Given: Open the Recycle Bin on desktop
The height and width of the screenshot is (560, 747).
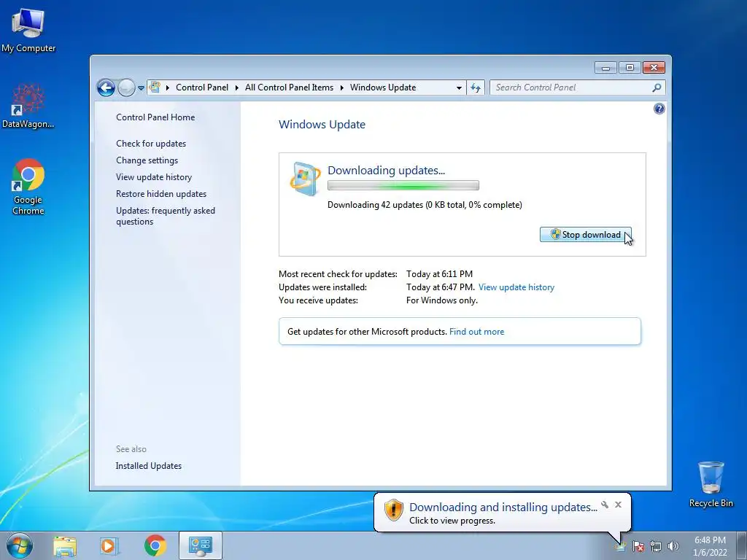Looking at the screenshot, I should tap(711, 484).
